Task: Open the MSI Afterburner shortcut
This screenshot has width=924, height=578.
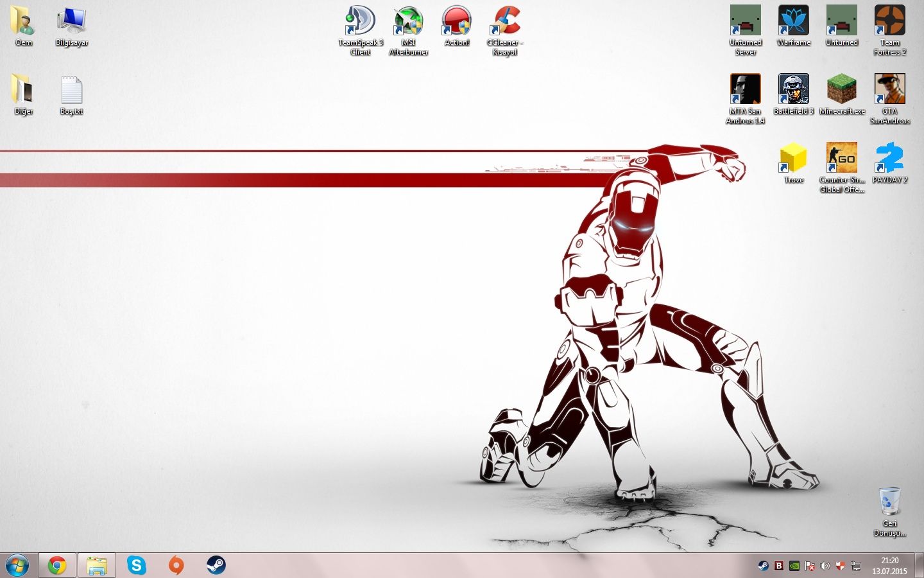Action: [409, 30]
